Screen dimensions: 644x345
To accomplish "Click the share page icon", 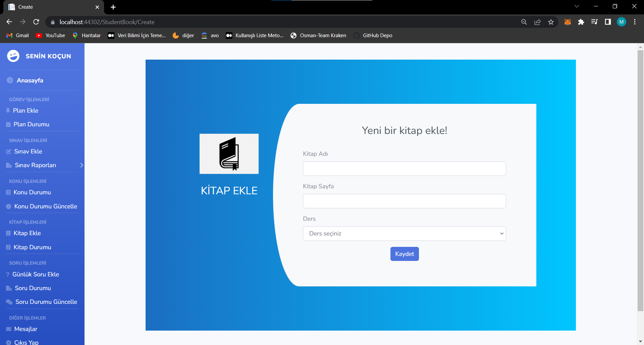I will coord(537,22).
